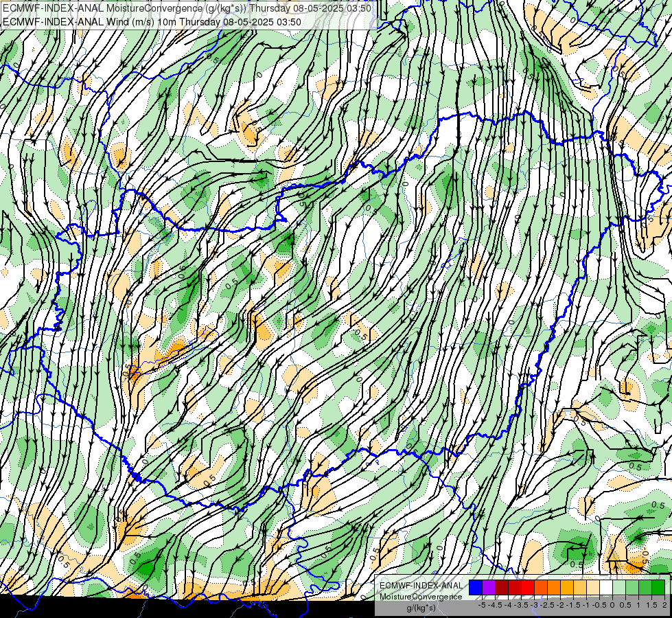Click the -2 tick label on the color scale
Image resolution: width=672 pixels, height=618 pixels.
561,605
